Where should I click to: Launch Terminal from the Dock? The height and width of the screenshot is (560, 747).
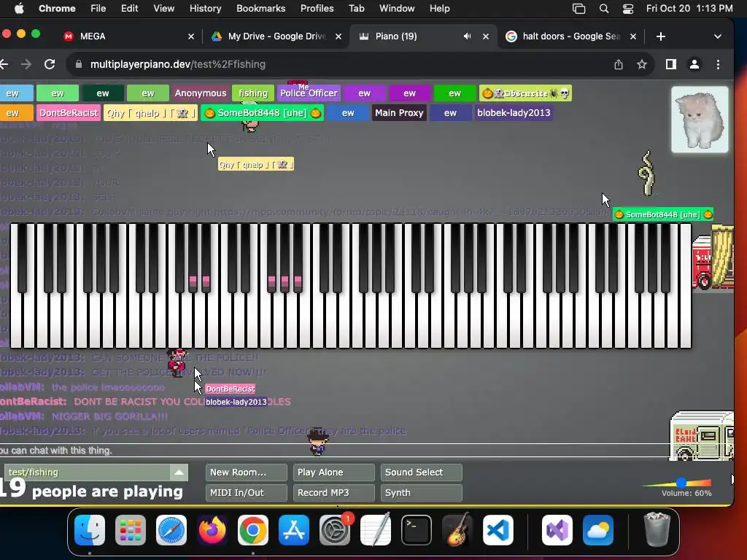click(x=417, y=529)
